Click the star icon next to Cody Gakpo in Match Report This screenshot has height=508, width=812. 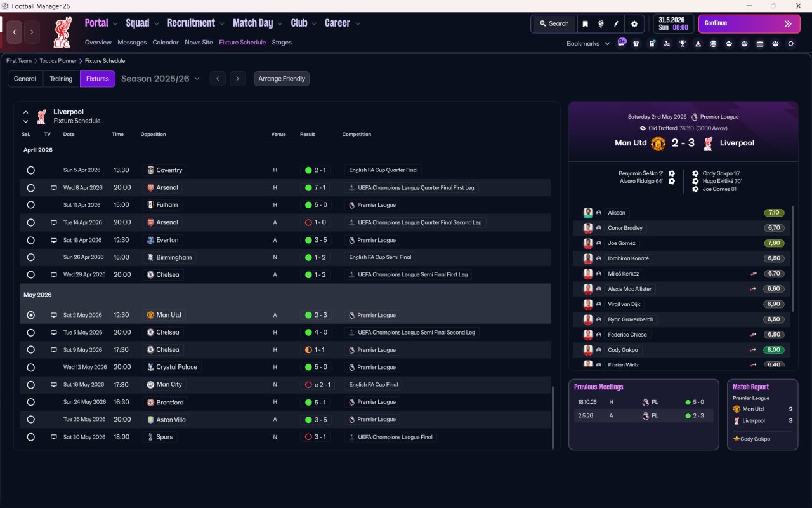[737, 439]
